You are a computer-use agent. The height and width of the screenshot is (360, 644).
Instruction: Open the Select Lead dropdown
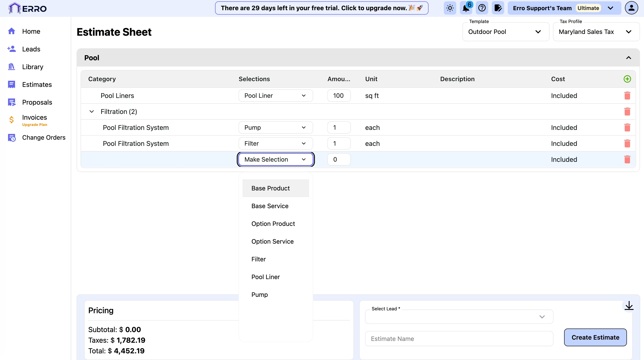(459, 317)
